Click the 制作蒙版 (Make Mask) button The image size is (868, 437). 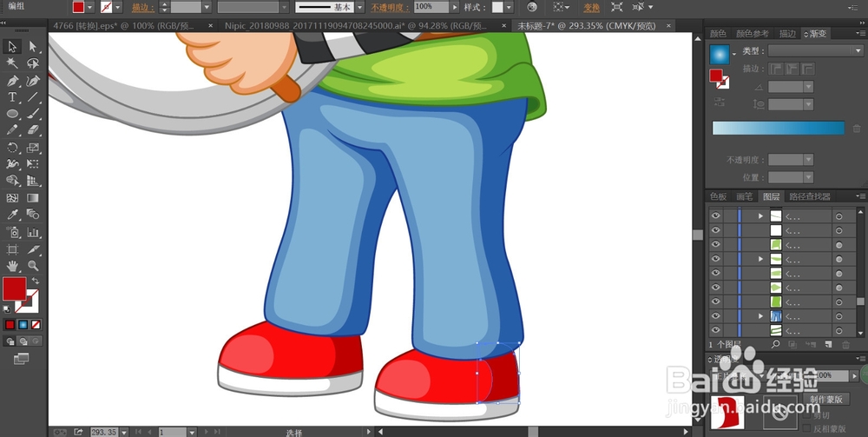(x=826, y=399)
